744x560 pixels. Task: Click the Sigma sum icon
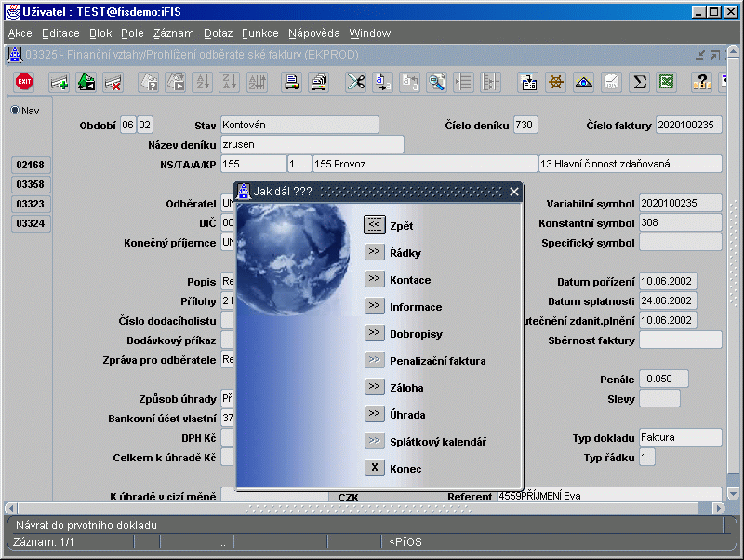pyautogui.click(x=640, y=82)
